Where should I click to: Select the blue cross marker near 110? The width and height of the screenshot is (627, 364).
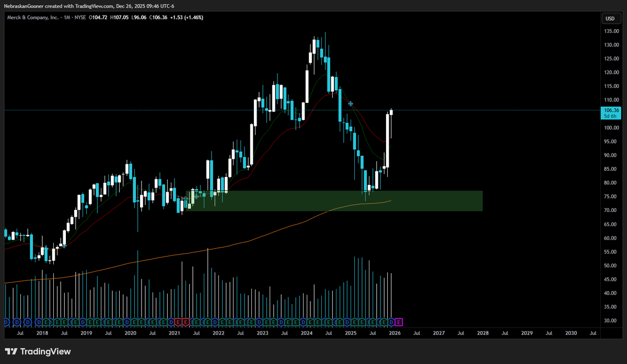tap(351, 104)
